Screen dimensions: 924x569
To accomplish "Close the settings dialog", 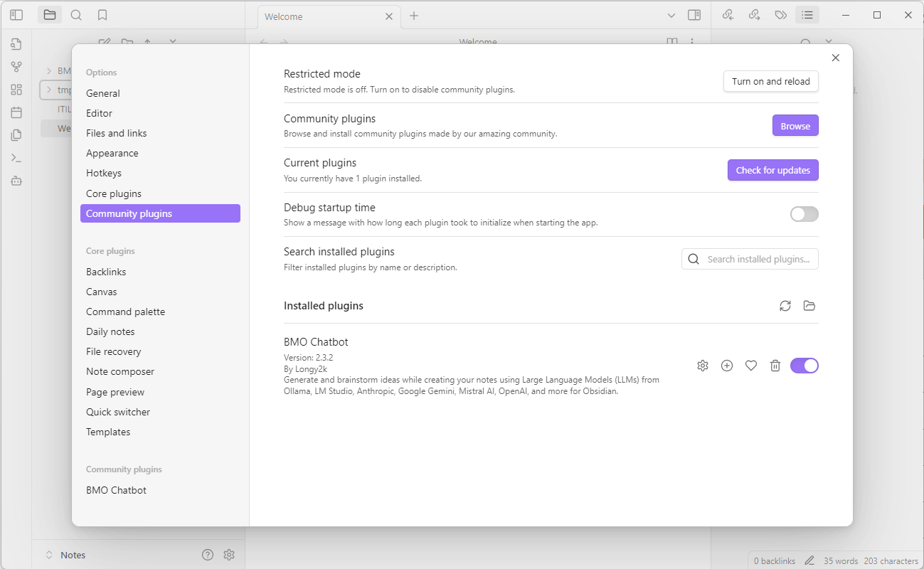I will pos(836,58).
